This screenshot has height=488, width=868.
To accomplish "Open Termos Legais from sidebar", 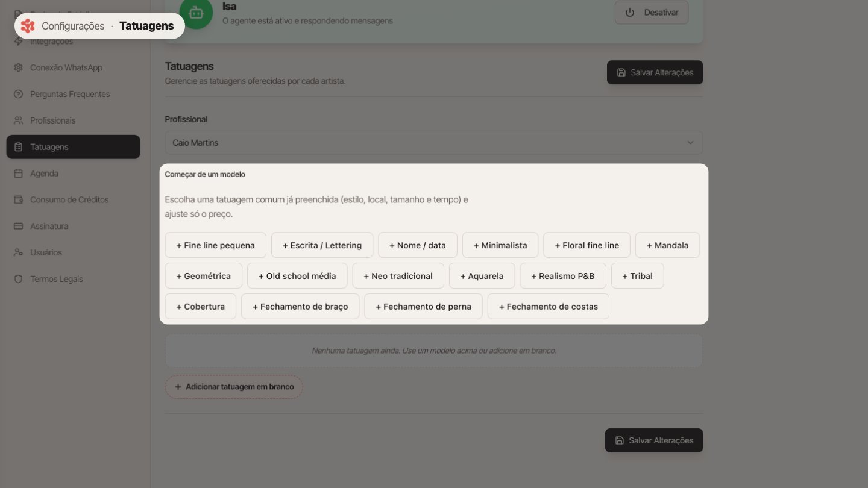I will [x=73, y=280].
